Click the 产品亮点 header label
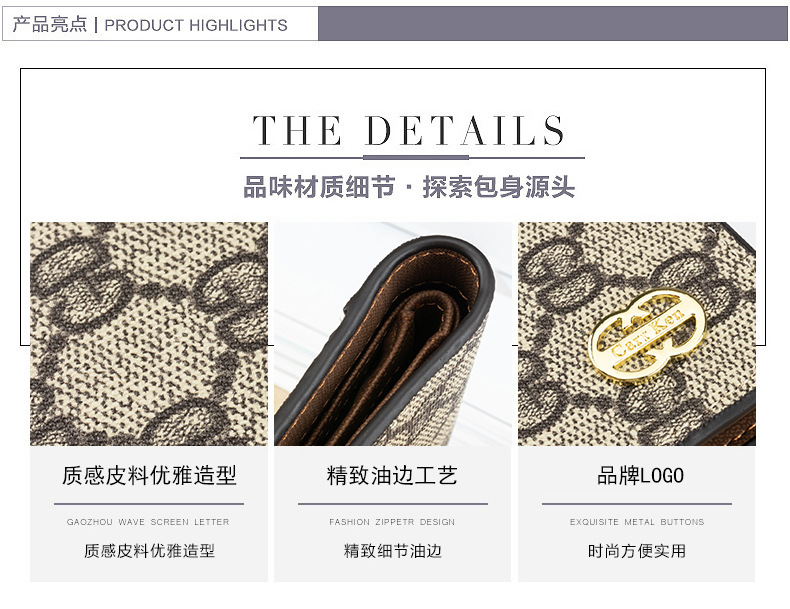790x609 pixels. click(x=49, y=24)
